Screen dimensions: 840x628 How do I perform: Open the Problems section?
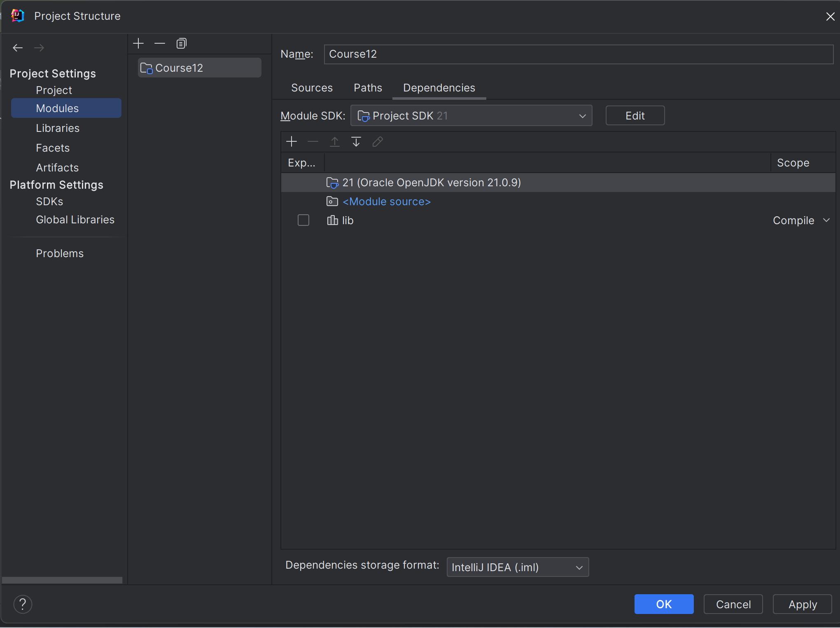tap(60, 253)
